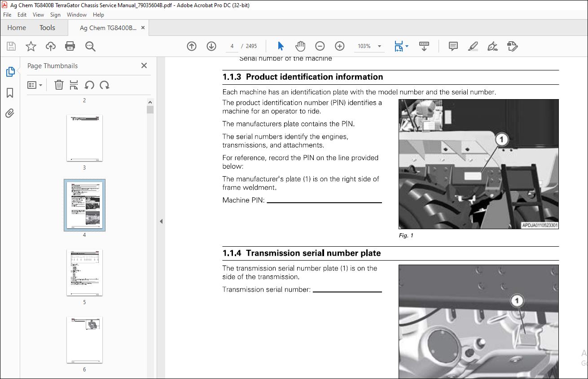This screenshot has height=379, width=588.
Task: Click the page number input field
Action: click(232, 46)
